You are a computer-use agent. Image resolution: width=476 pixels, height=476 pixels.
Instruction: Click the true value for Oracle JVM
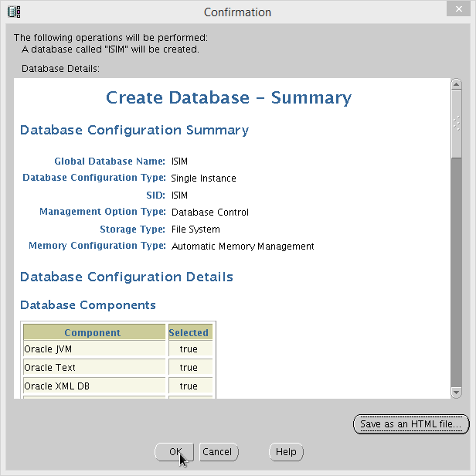pyautogui.click(x=189, y=349)
